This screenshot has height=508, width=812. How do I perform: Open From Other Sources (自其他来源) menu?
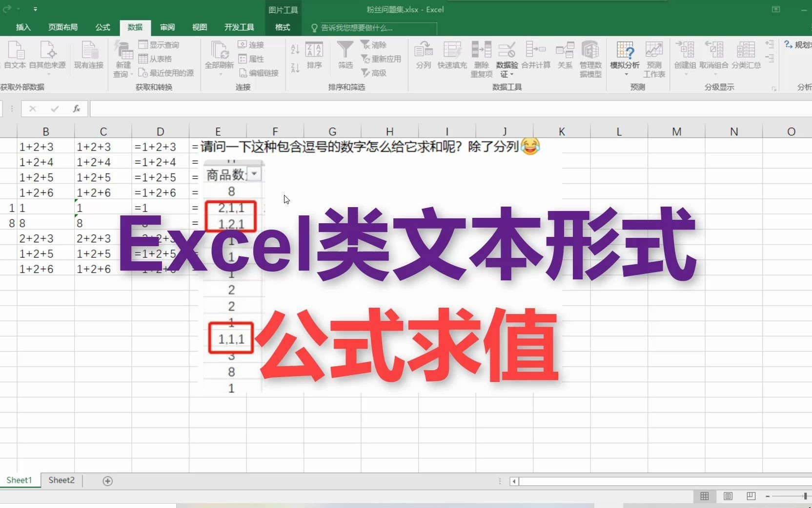click(x=47, y=58)
